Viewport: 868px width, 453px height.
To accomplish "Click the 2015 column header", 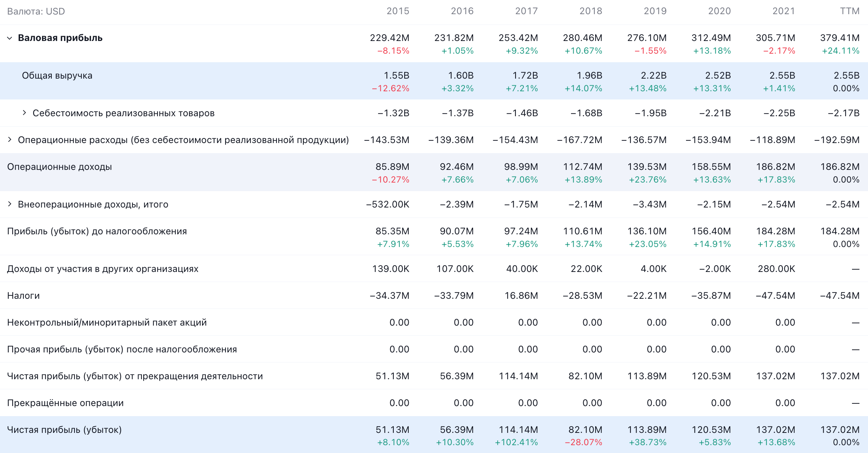I will tap(398, 11).
